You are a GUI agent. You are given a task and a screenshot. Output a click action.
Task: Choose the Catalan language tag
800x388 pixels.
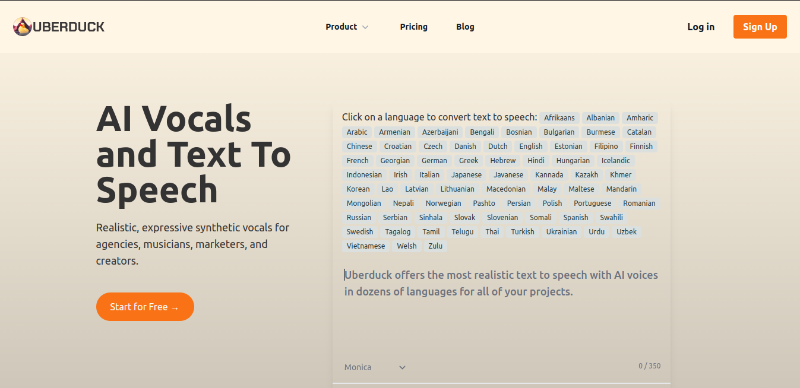(639, 132)
